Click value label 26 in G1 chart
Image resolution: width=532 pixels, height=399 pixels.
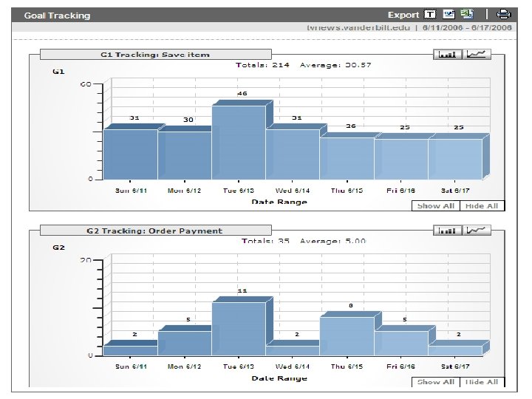click(351, 126)
